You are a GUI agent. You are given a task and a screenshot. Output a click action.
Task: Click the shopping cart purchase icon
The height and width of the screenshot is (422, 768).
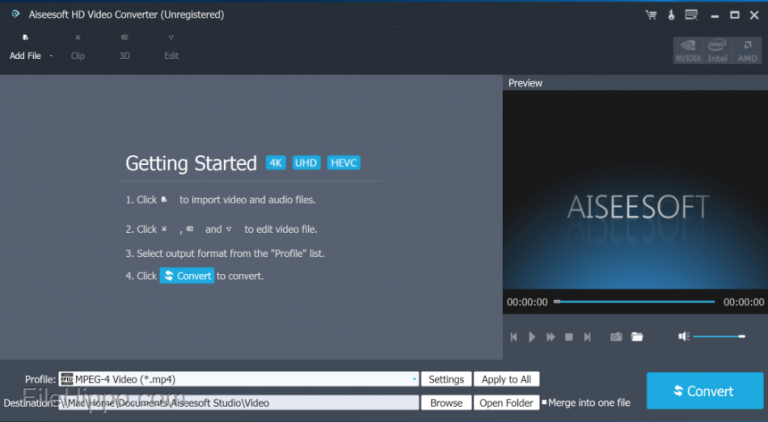coord(651,15)
